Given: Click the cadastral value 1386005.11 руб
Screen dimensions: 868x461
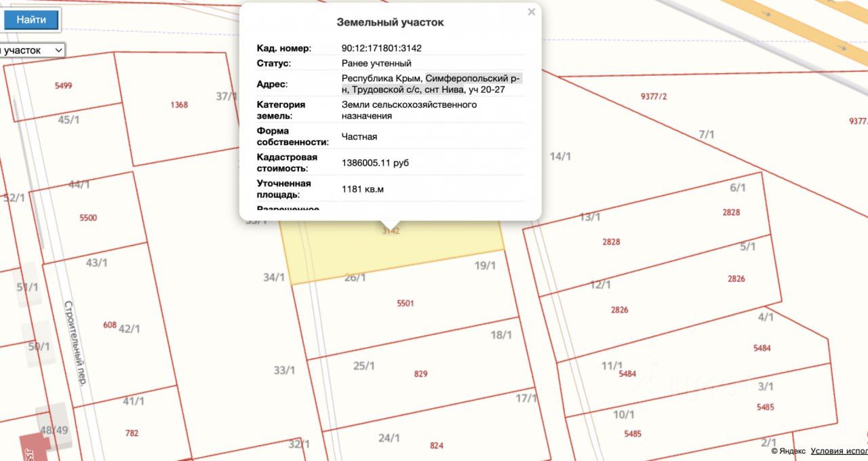Looking at the screenshot, I should point(375,163).
